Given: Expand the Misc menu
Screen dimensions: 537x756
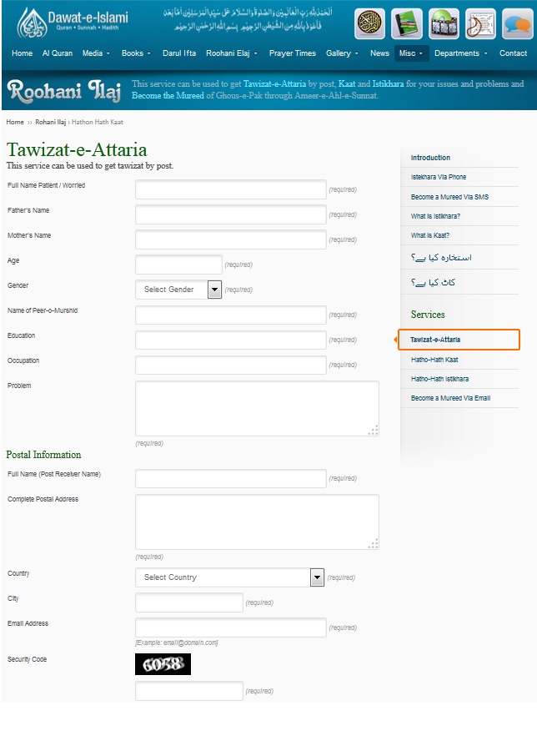Looking at the screenshot, I should 411,53.
